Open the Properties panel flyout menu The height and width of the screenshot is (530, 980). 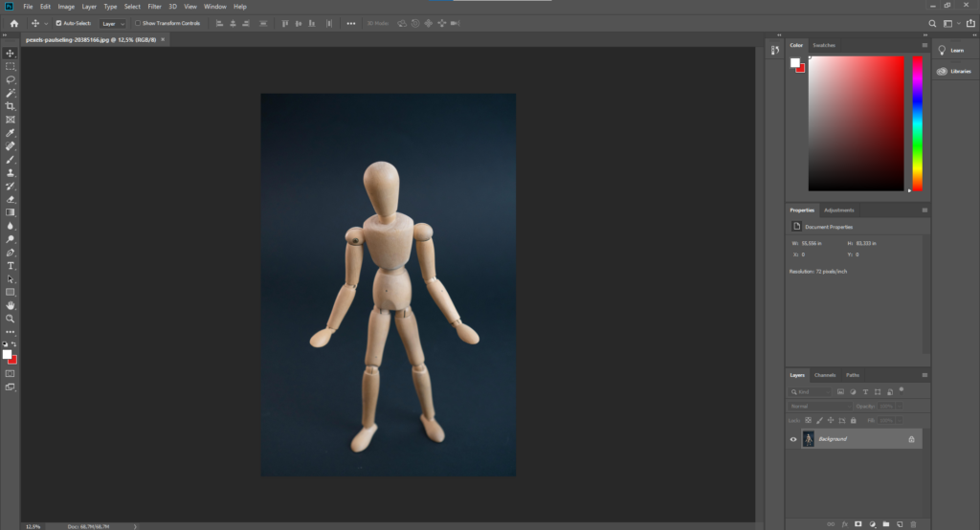tap(924, 210)
